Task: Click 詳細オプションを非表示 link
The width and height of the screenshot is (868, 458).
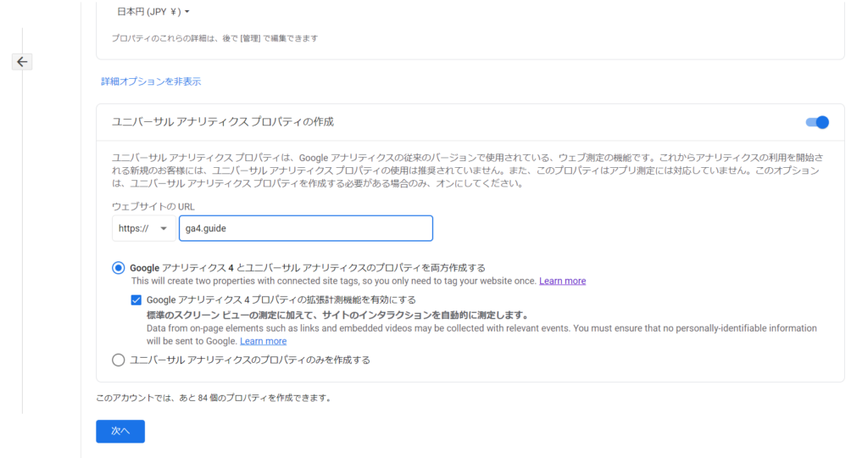Action: (x=151, y=81)
